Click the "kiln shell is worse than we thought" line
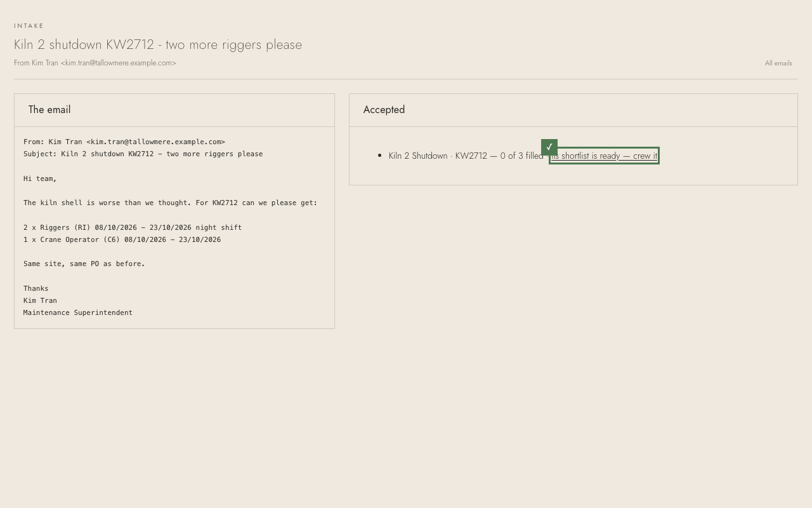This screenshot has width=812, height=508. [170, 203]
